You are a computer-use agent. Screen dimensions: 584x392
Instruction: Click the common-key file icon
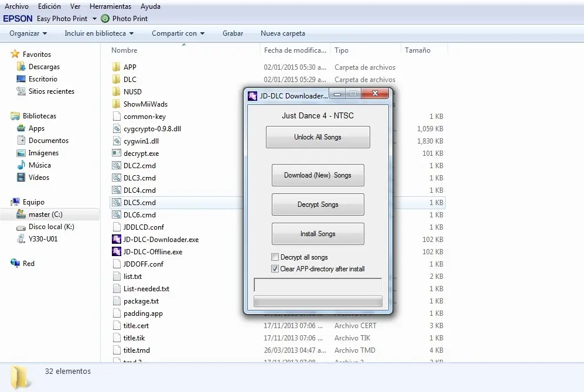point(117,116)
